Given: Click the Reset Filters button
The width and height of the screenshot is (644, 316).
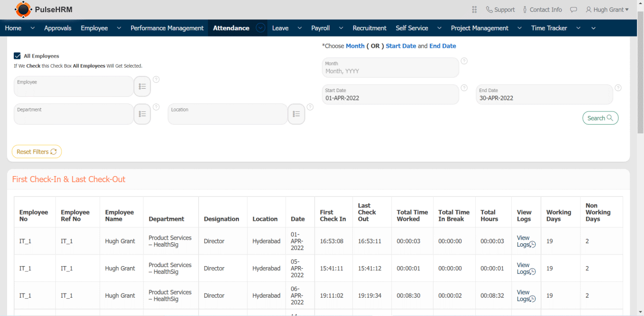Looking at the screenshot, I should coord(37,152).
